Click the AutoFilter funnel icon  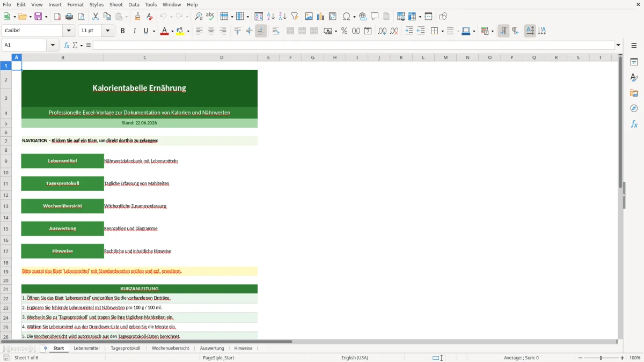pyautogui.click(x=295, y=17)
